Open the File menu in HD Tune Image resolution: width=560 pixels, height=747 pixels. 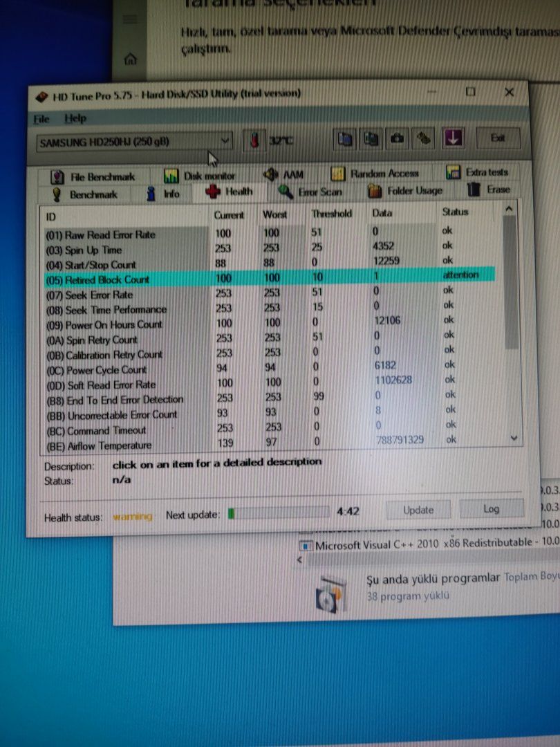pos(41,119)
